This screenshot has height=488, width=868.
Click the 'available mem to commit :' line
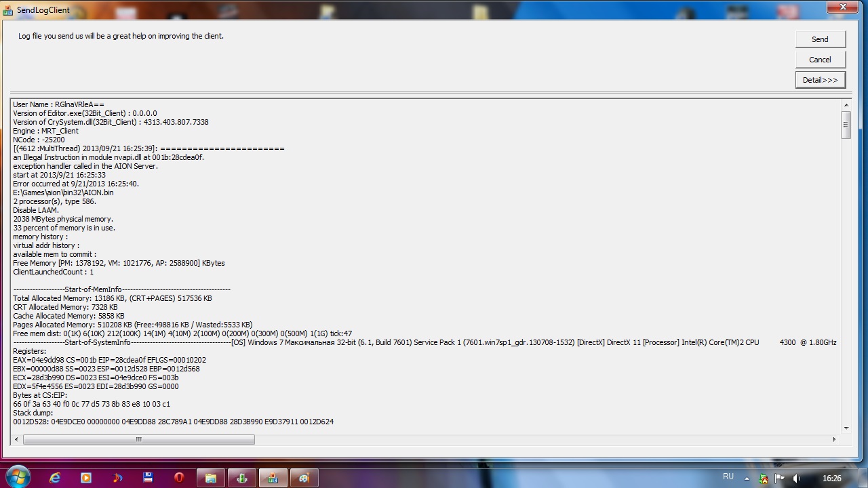54,254
